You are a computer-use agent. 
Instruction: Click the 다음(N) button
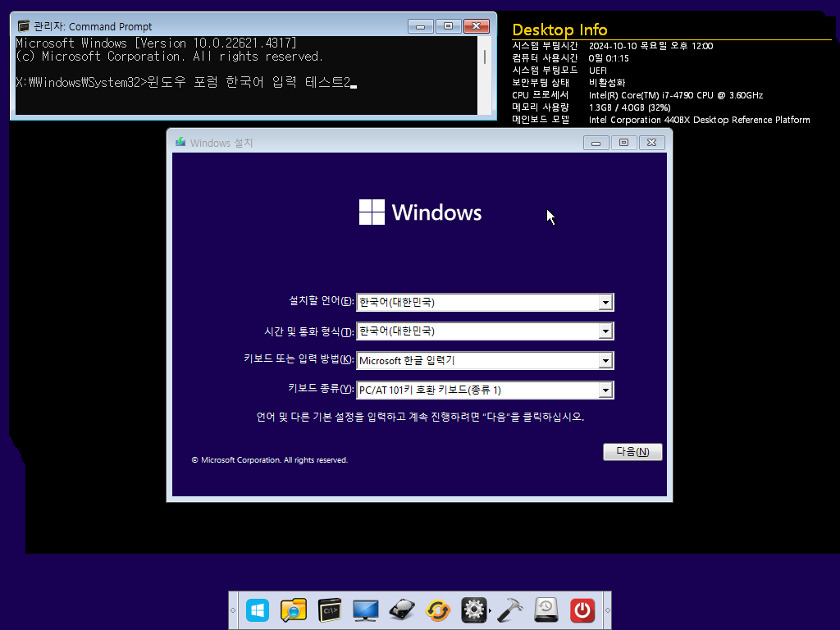tap(632, 452)
